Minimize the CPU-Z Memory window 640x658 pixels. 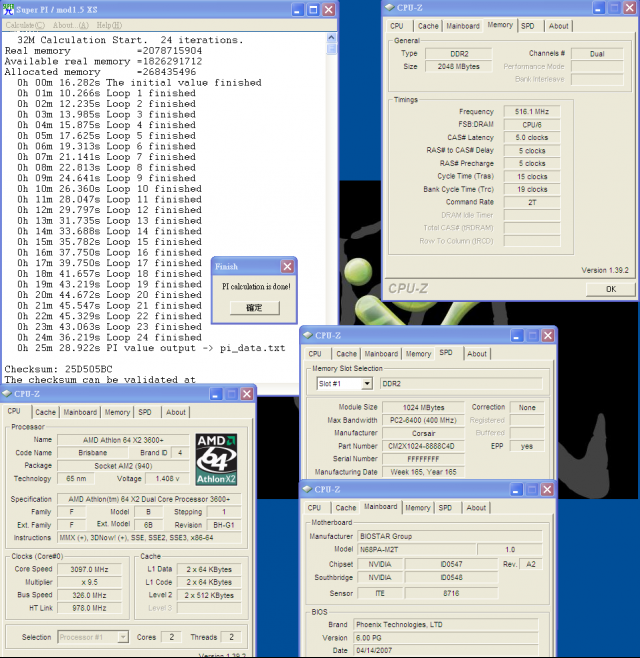pyautogui.click(x=598, y=8)
